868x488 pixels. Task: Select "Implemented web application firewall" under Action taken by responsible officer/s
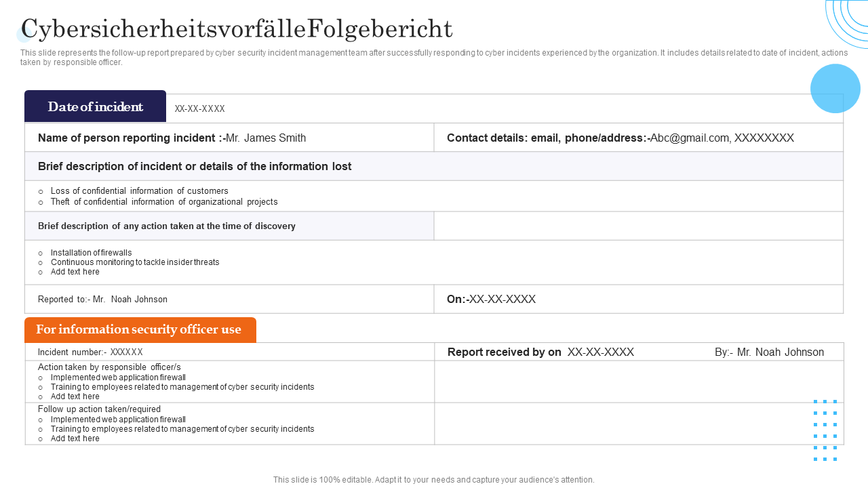(x=118, y=378)
